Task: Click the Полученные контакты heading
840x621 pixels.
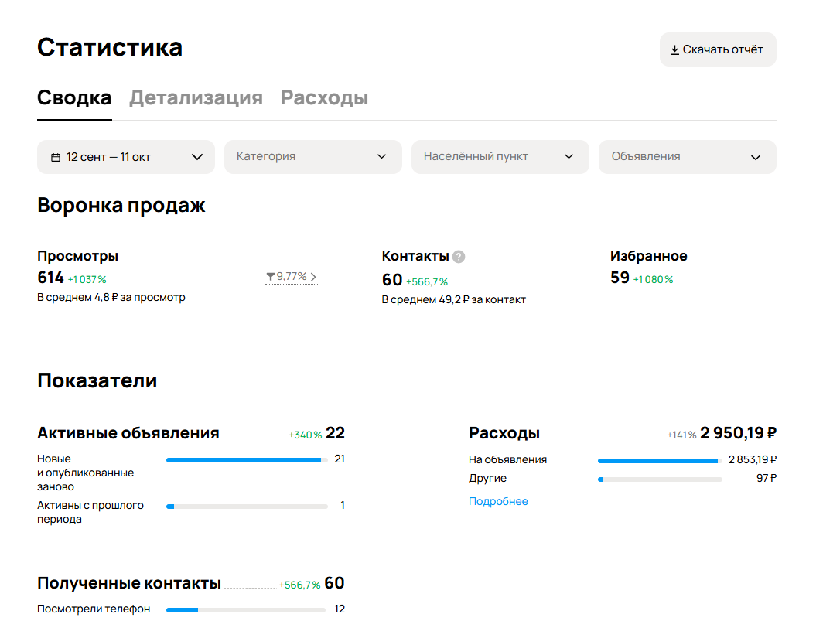Action: click(x=129, y=583)
